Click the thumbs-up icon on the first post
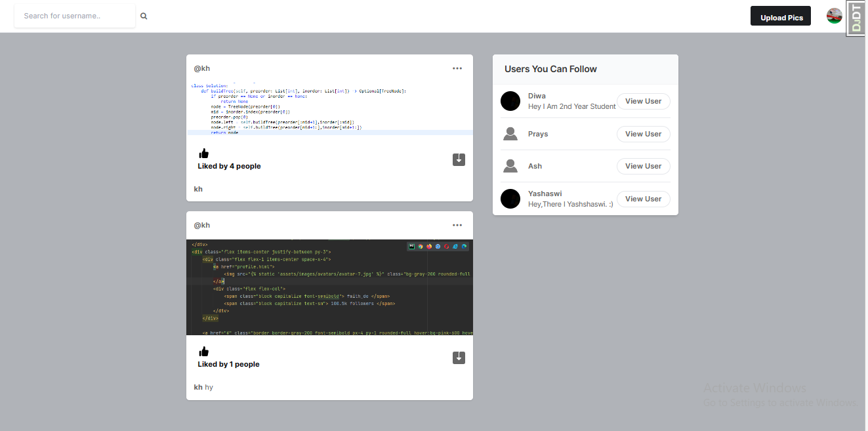 (203, 152)
